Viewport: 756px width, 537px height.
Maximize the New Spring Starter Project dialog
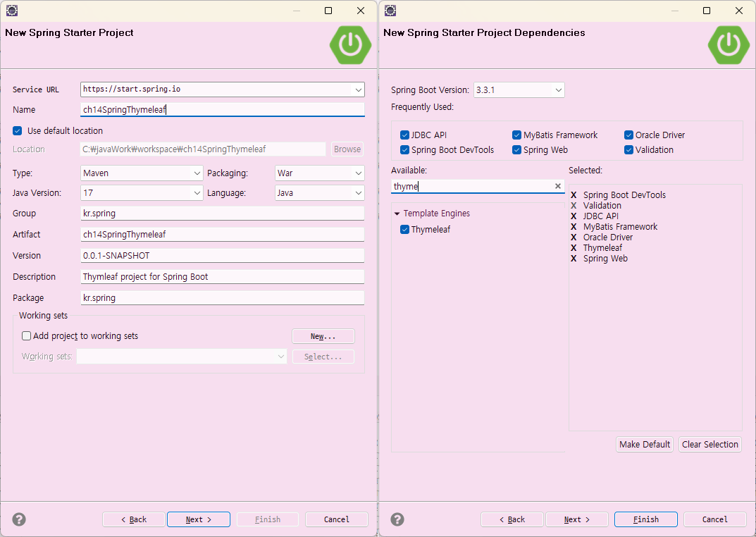(x=328, y=11)
